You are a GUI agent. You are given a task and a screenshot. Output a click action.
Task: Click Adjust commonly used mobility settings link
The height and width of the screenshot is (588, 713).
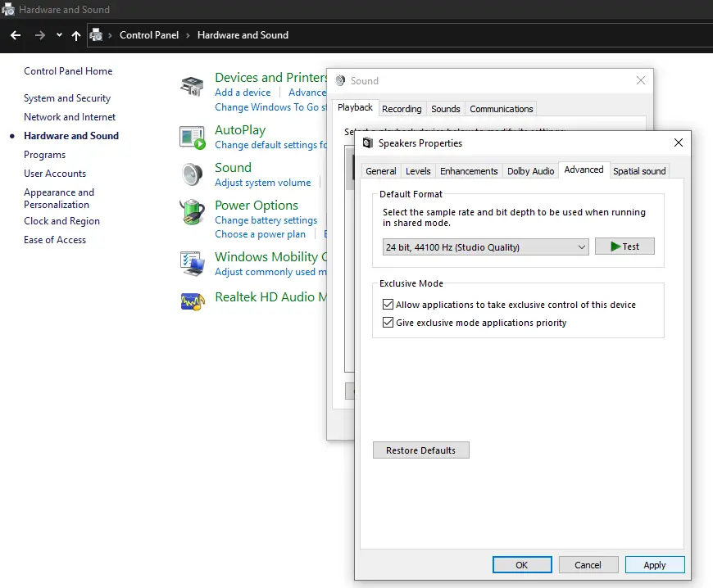270,272
